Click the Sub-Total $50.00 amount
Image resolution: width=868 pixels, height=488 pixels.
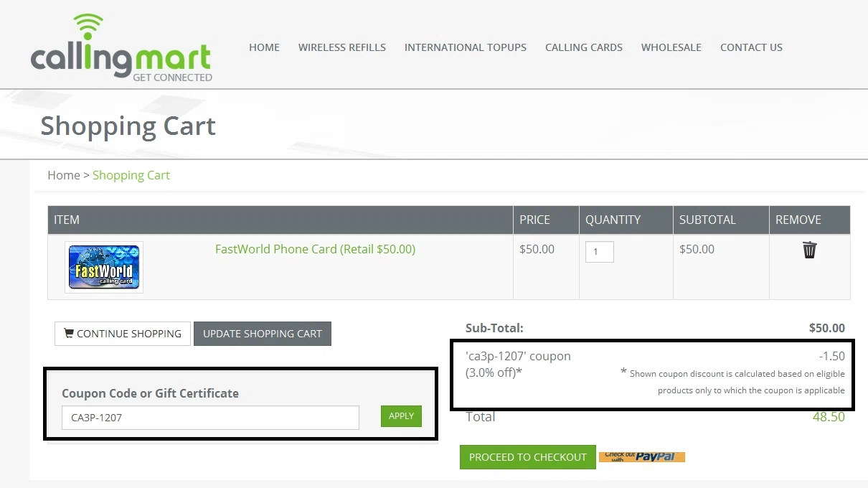(827, 328)
